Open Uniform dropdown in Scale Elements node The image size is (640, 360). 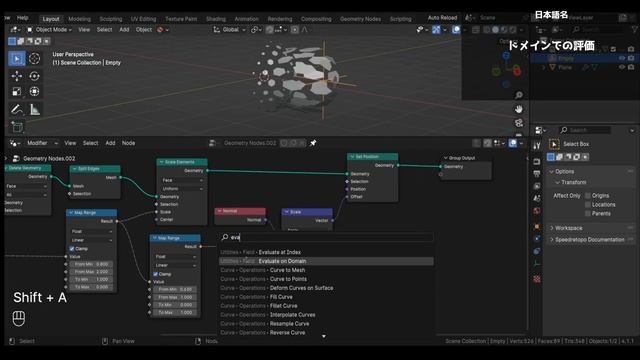click(182, 189)
